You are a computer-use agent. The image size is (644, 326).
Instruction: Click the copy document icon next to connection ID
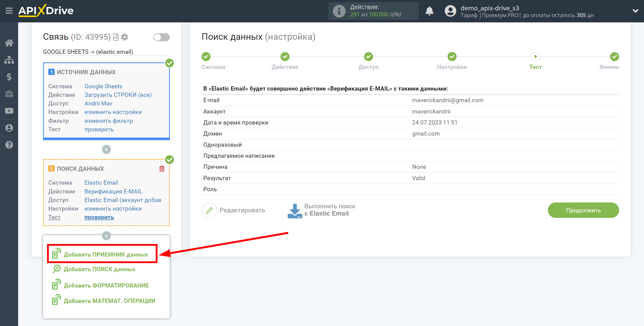point(116,37)
